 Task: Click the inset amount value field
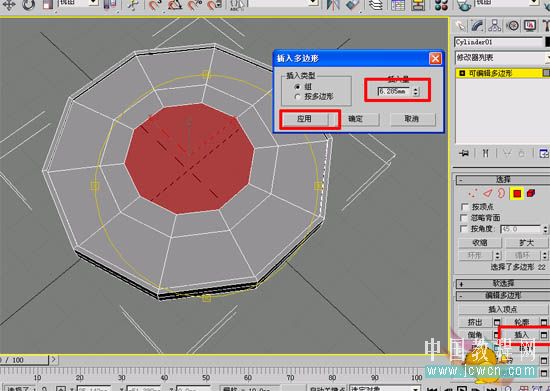click(394, 92)
